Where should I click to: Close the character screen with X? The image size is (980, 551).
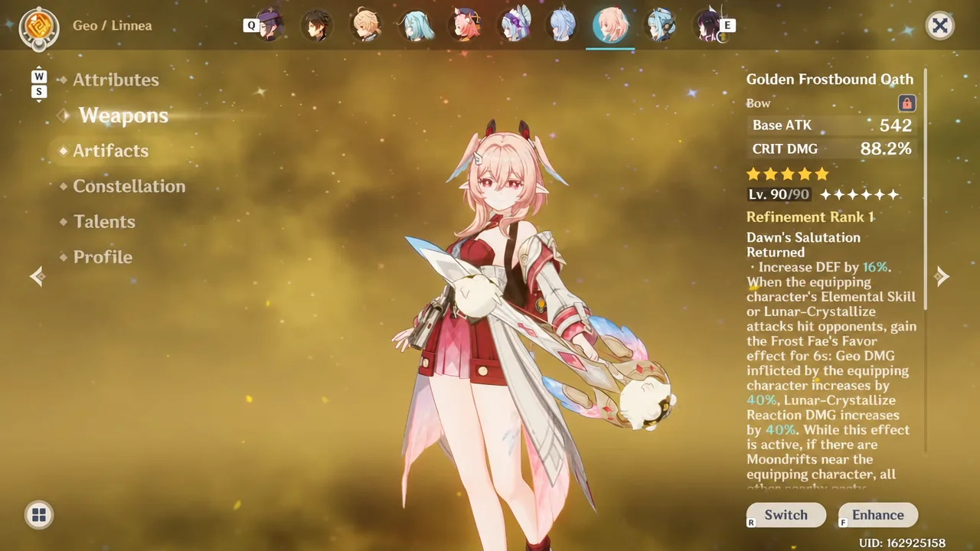click(x=939, y=26)
